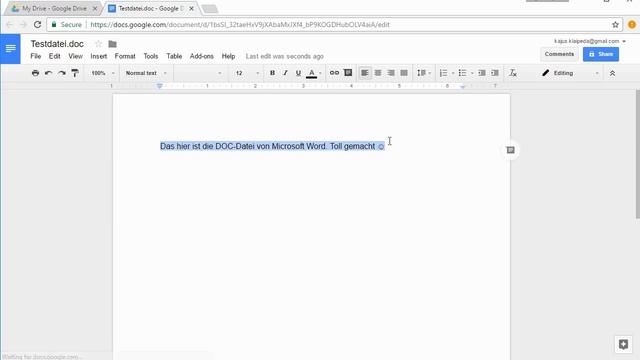Image resolution: width=640 pixels, height=360 pixels.
Task: Click the Testdatei.doc document title
Action: [57, 44]
